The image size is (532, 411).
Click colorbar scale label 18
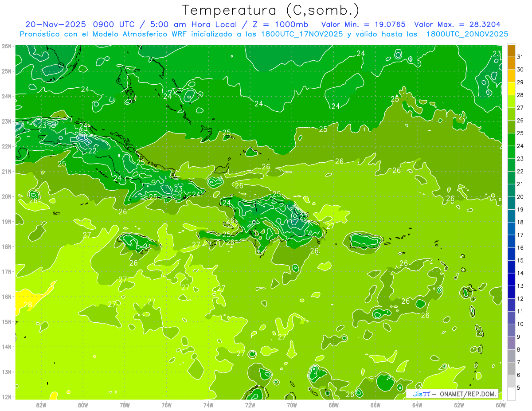(x=520, y=222)
